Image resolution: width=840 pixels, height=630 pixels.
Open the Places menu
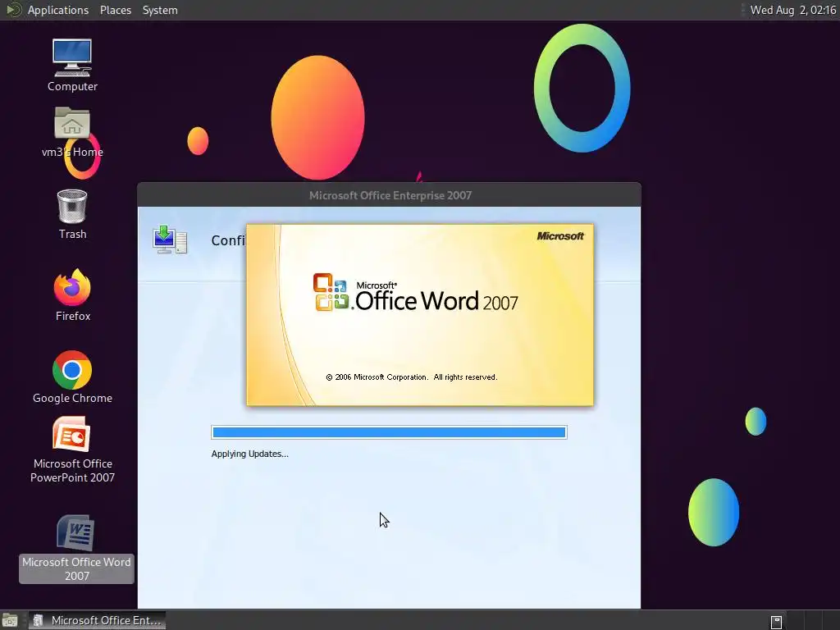(x=115, y=10)
